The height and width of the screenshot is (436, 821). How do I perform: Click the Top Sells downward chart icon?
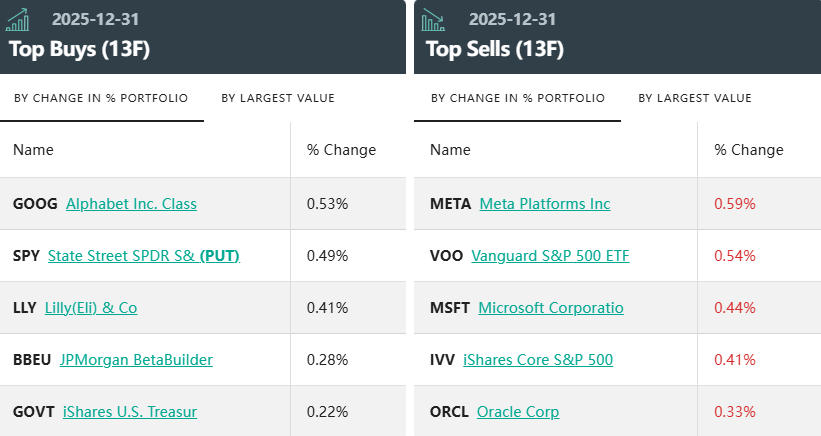[434, 19]
